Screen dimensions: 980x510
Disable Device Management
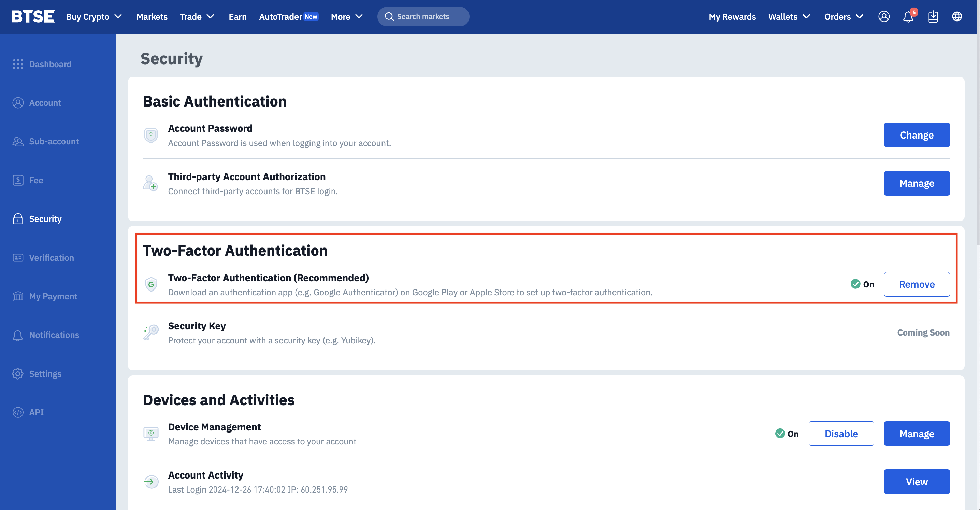click(x=841, y=434)
